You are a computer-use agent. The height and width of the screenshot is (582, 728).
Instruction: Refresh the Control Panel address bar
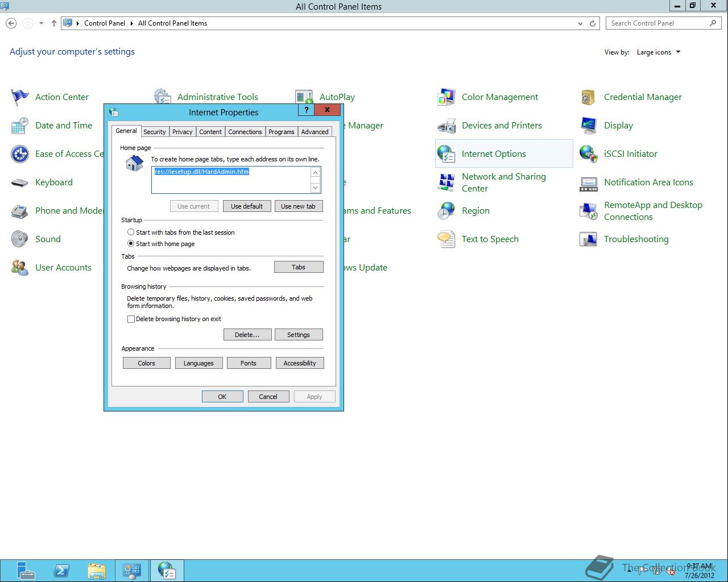coord(593,23)
